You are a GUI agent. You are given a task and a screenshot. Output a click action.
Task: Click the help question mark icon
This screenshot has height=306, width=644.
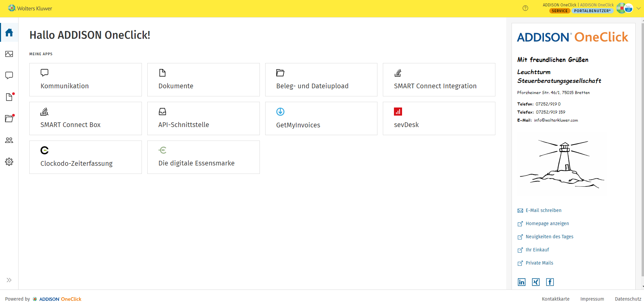[525, 8]
